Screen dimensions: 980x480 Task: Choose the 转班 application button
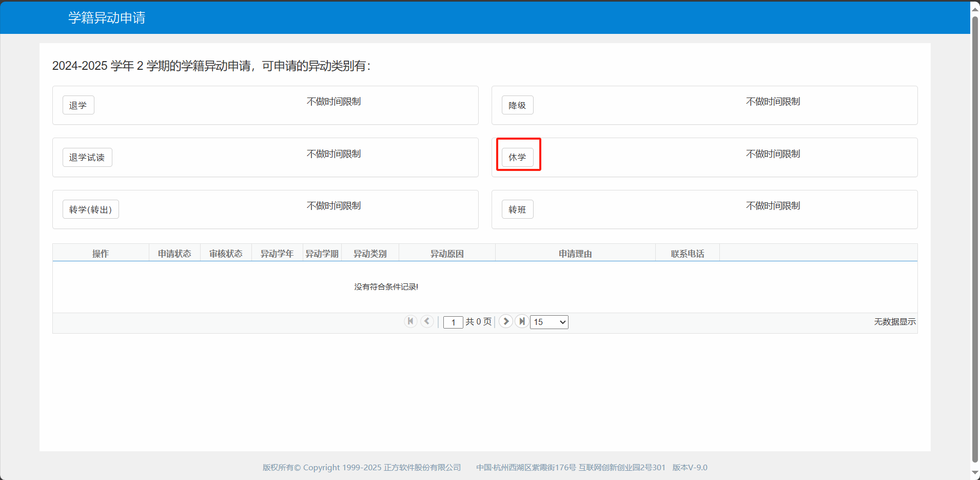517,209
